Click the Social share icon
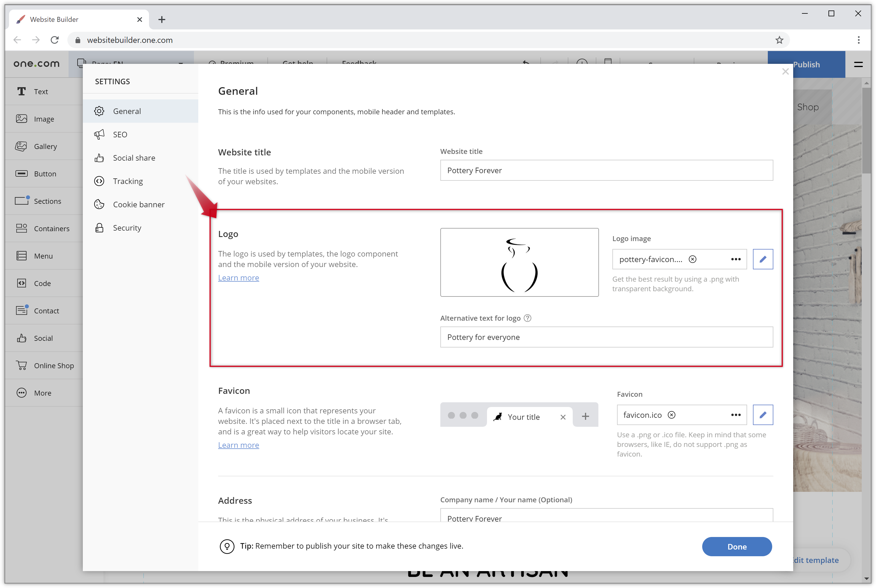 tap(99, 157)
